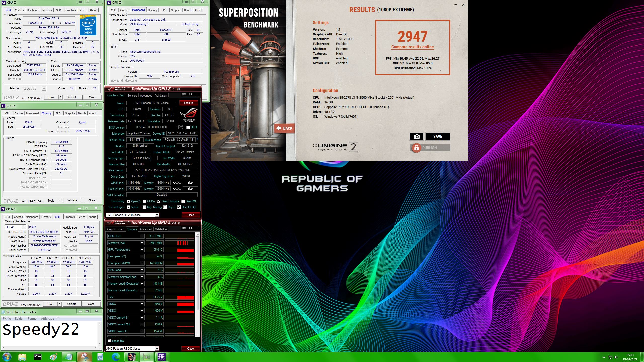This screenshot has width=644, height=362.
Task: Open the hamburger menu in GPU-Z Sensors window
Action: pos(197,228)
